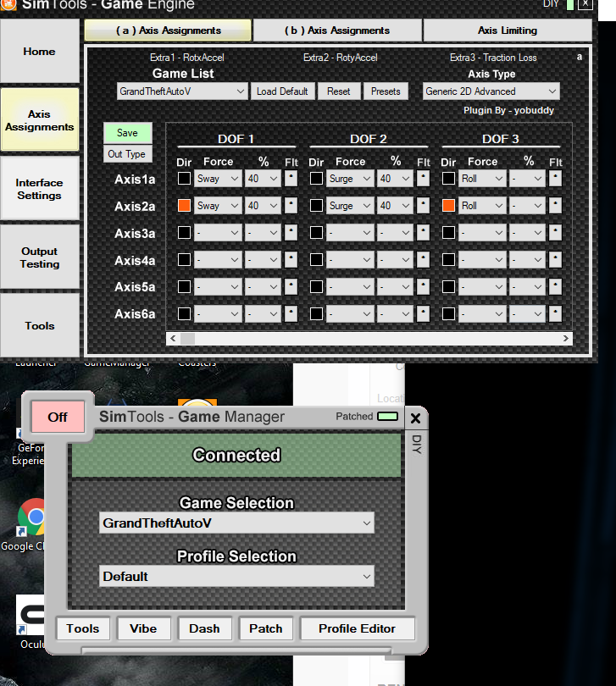Screen dimensions: 616x686
Task: Click the scrollbar right arrow under axis grid
Action: coord(566,338)
